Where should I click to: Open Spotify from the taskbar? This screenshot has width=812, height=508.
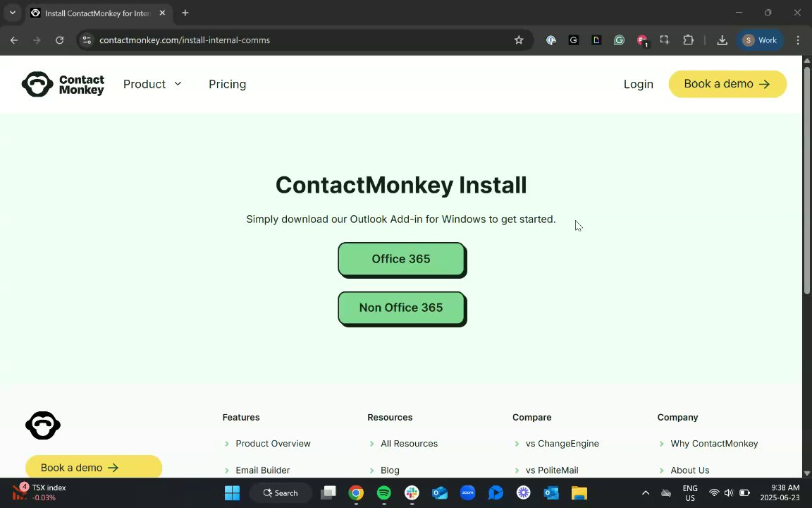[x=383, y=493]
